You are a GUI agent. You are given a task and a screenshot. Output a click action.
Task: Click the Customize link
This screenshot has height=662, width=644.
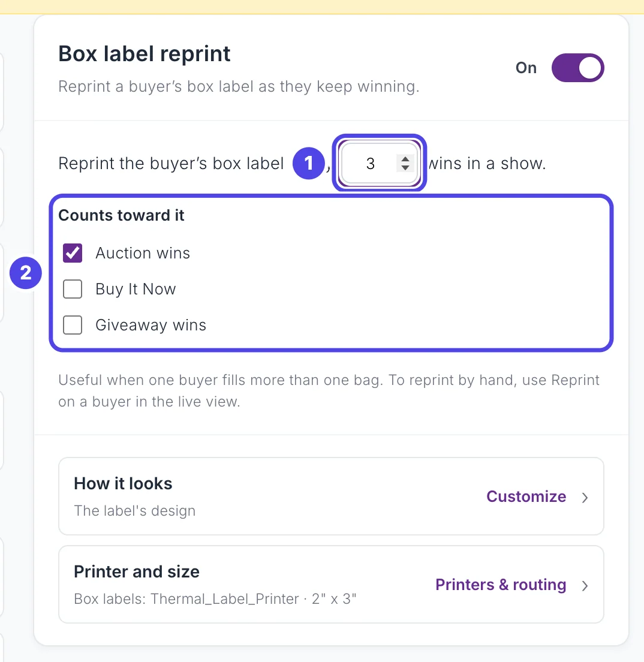[526, 496]
